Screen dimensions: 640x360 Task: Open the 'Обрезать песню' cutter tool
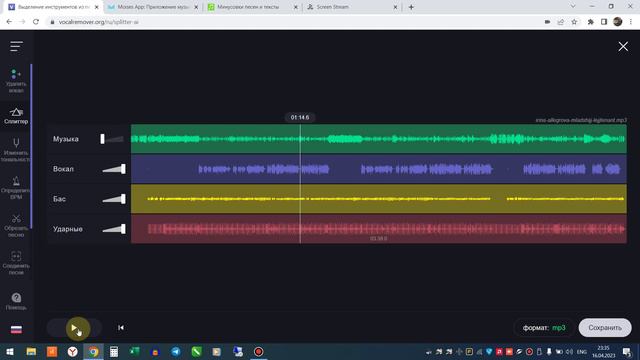click(16, 226)
